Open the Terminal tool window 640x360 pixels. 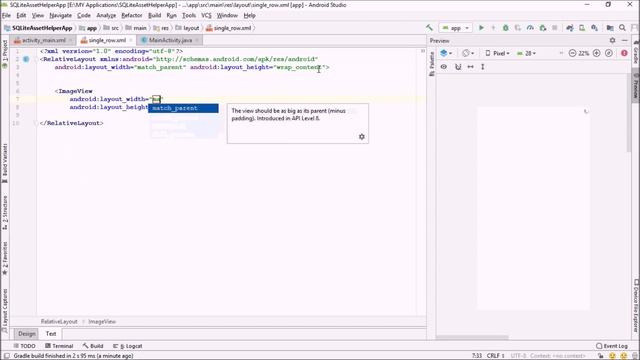tap(59, 346)
